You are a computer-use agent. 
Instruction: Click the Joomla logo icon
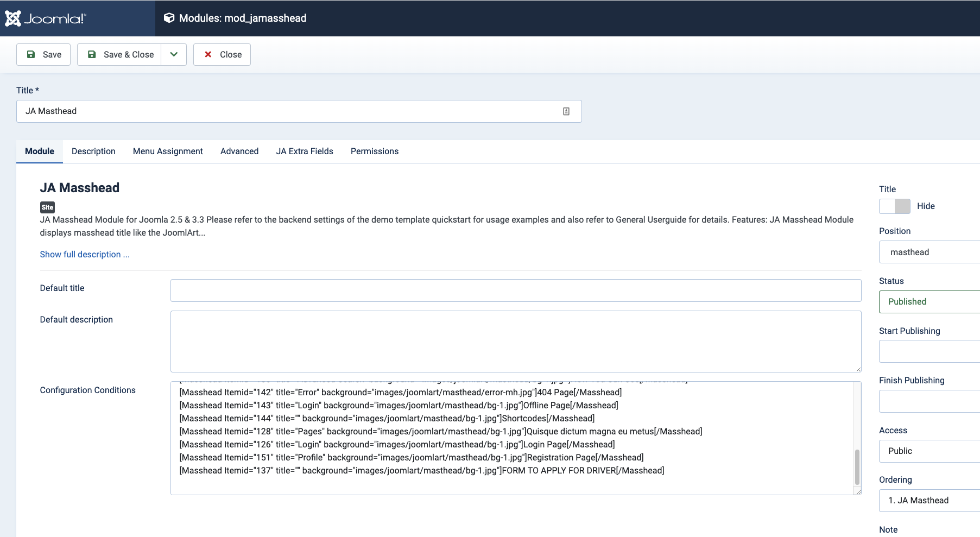click(x=13, y=18)
